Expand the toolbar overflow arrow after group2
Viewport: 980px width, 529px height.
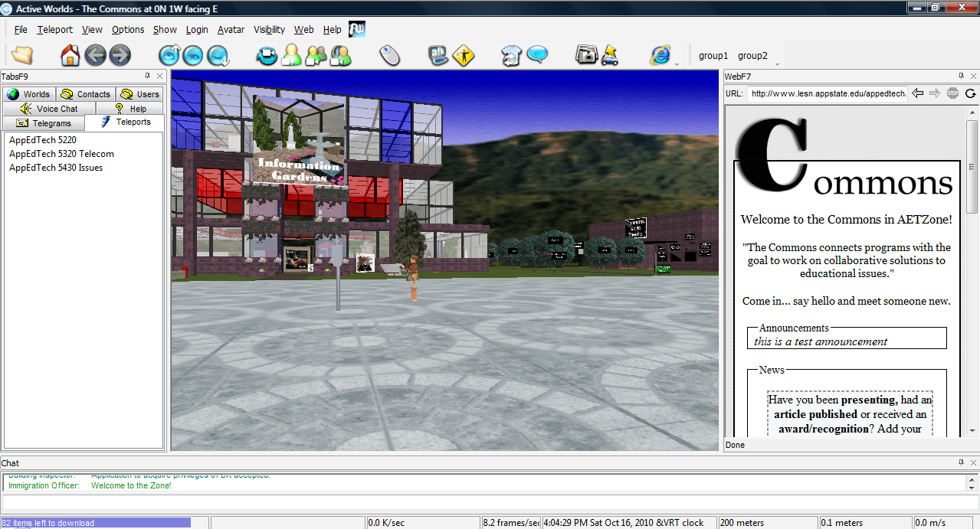(778, 64)
